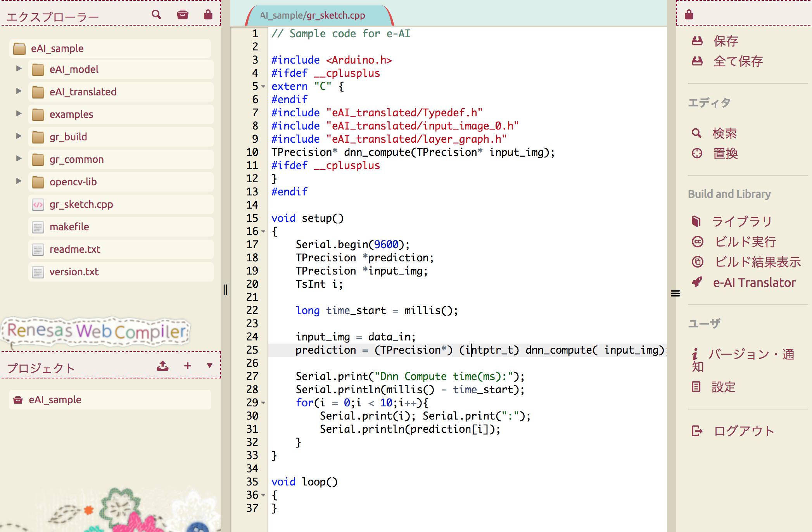Click the 検索 search editor item

click(724, 133)
